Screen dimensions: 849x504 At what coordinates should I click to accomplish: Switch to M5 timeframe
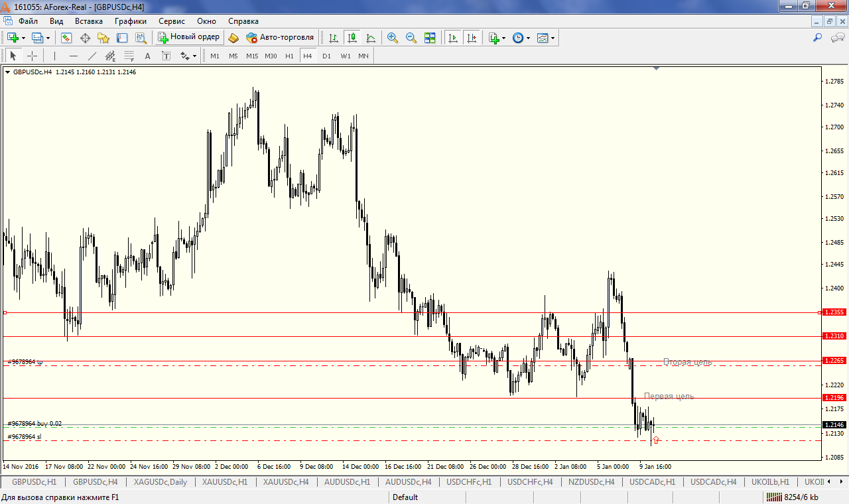pos(233,56)
